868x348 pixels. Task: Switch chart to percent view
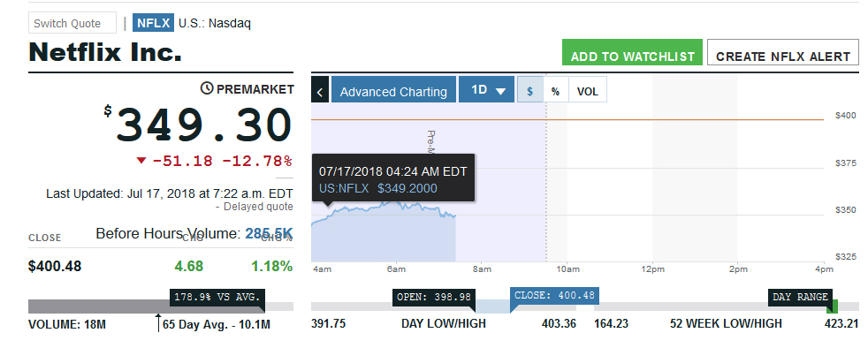pyautogui.click(x=555, y=91)
